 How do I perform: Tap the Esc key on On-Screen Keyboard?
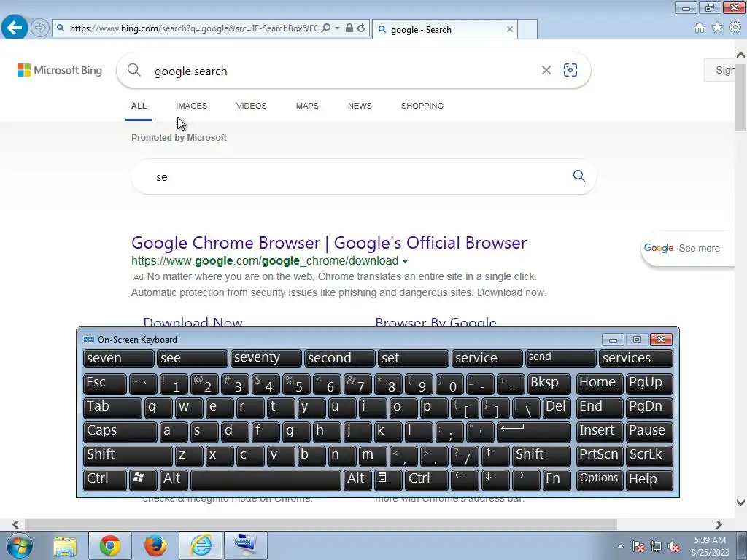coord(105,384)
